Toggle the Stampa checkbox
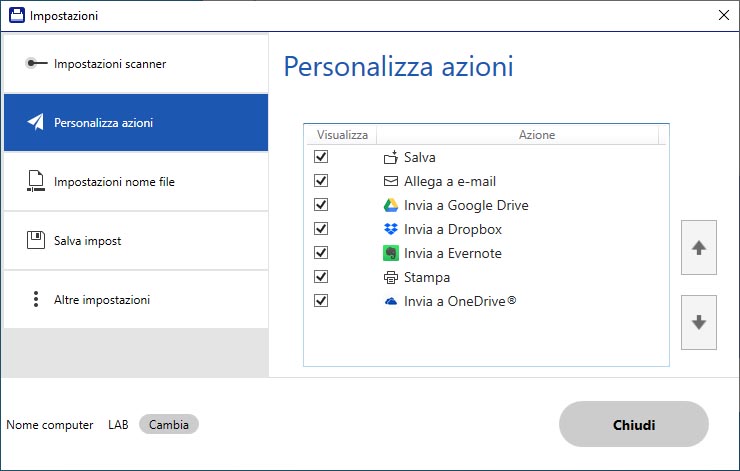This screenshot has width=740, height=471. click(x=321, y=277)
